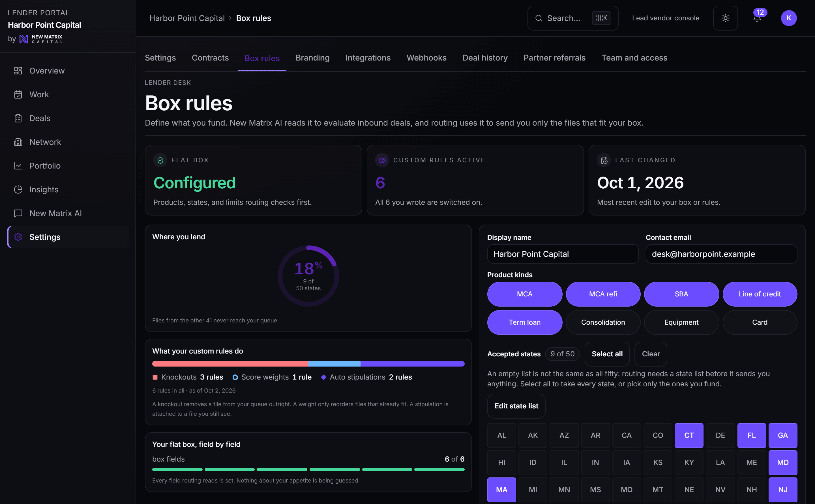This screenshot has width=815, height=504.
Task: Open the Branding tab
Action: click(x=312, y=58)
